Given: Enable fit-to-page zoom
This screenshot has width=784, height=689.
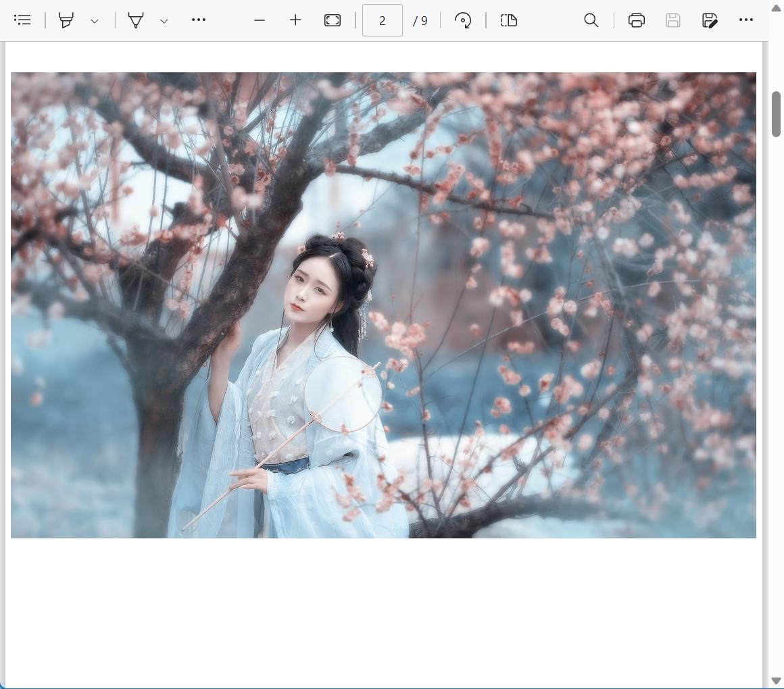Looking at the screenshot, I should click(332, 20).
